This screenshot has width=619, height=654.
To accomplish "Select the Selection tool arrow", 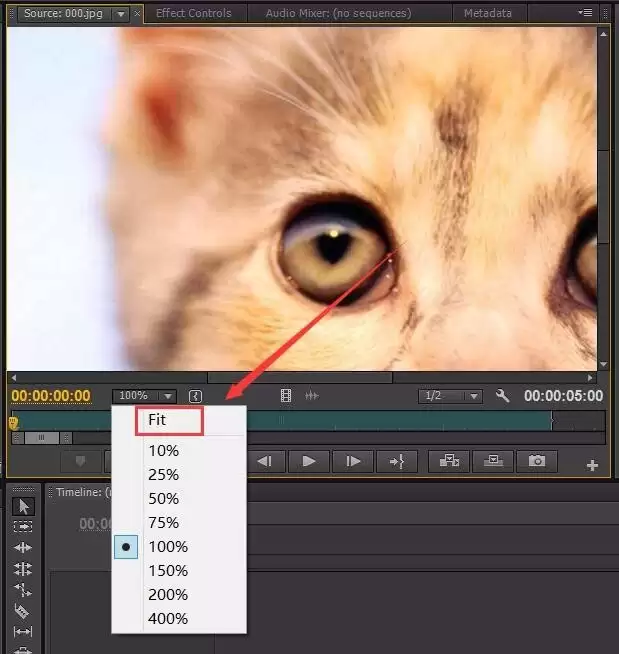I will [23, 506].
